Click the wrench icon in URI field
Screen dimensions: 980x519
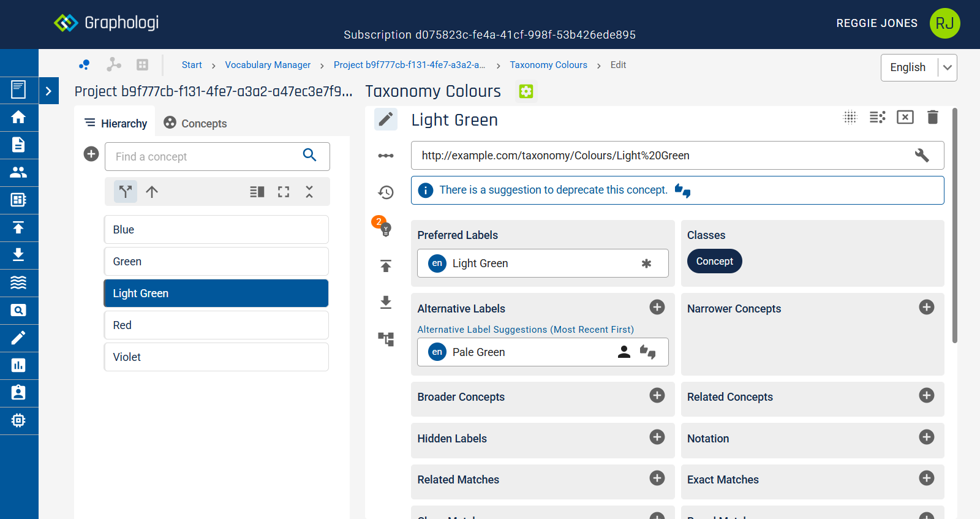pyautogui.click(x=921, y=156)
